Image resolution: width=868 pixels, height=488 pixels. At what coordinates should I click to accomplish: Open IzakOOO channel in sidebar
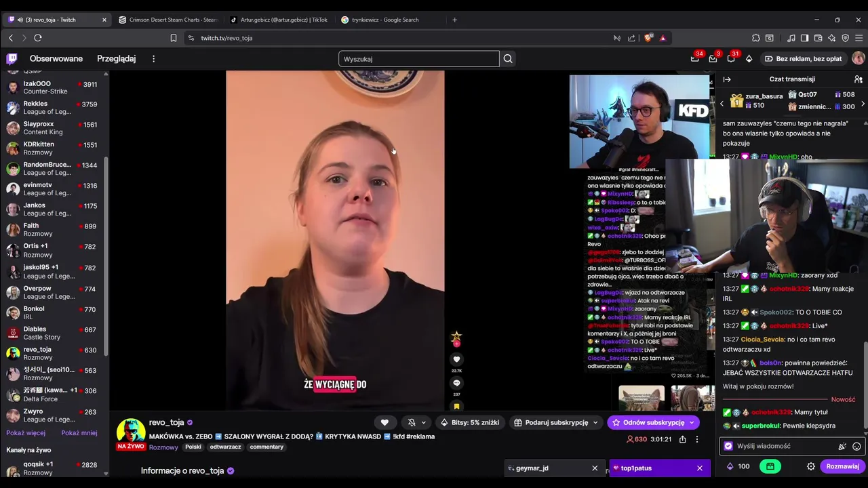tap(52, 87)
